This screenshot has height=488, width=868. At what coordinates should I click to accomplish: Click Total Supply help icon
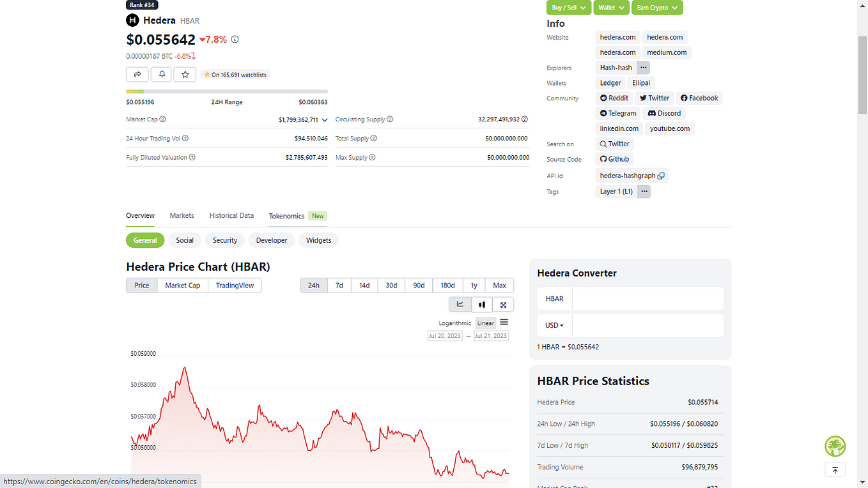coord(374,139)
